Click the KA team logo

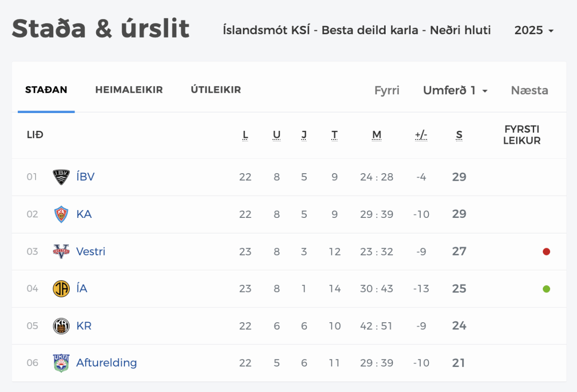61,214
